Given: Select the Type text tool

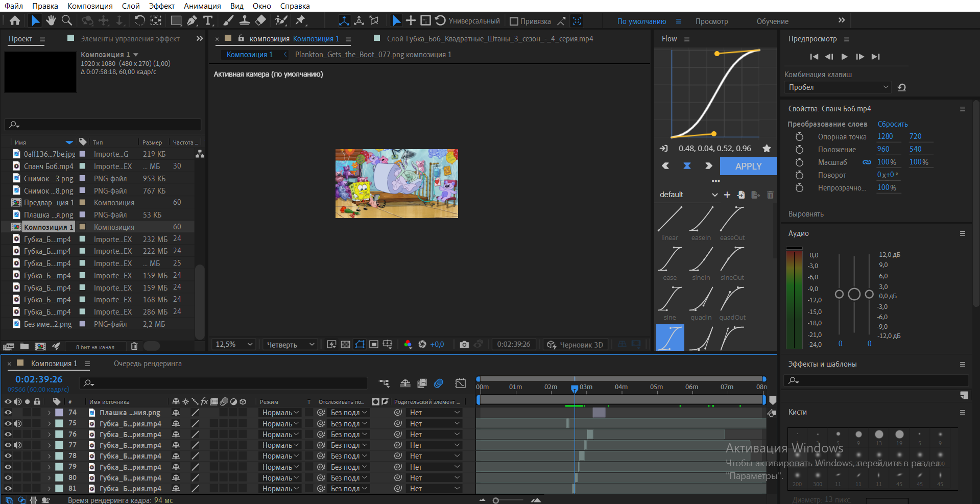Looking at the screenshot, I should (x=208, y=20).
